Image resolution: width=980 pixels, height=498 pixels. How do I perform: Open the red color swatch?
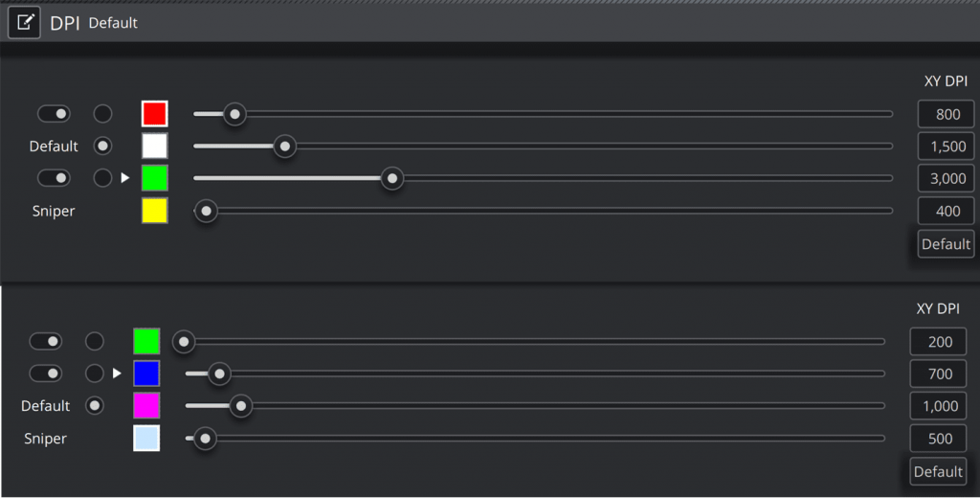(x=154, y=114)
